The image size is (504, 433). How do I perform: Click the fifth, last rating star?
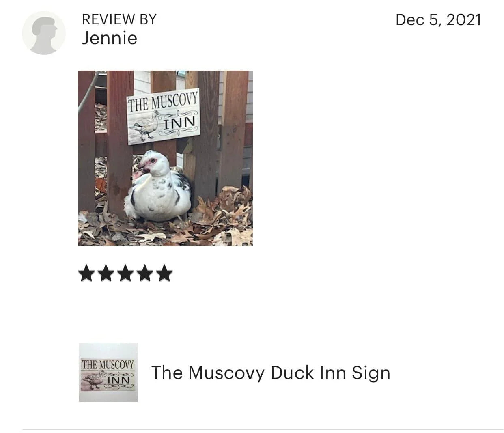(x=164, y=273)
